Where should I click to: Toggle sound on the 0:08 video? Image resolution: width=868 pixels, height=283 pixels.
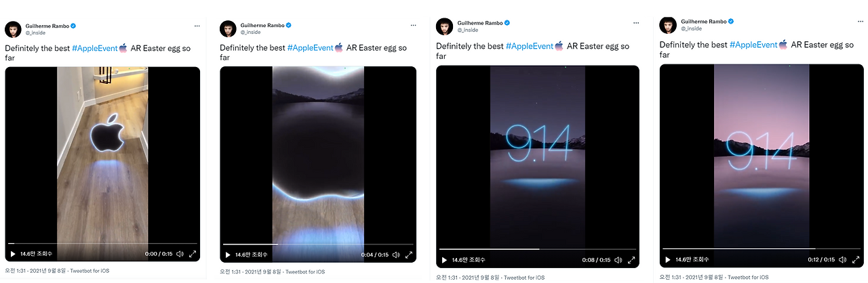616,260
